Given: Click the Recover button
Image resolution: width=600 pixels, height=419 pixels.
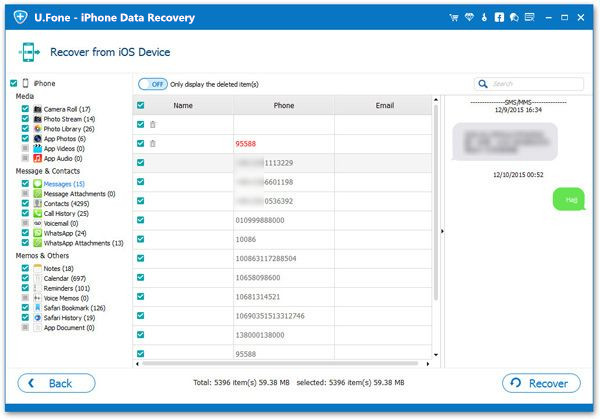Looking at the screenshot, I should 541,383.
